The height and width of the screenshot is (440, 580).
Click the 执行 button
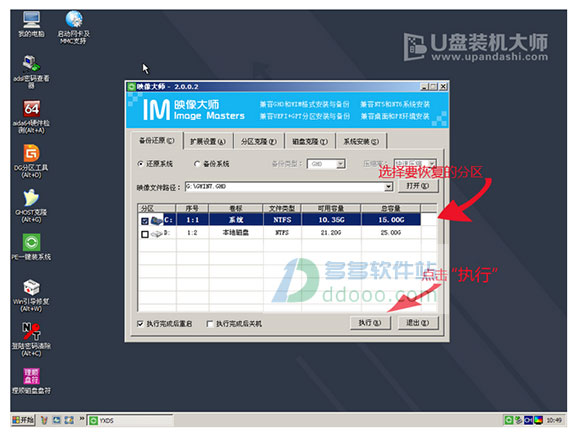pyautogui.click(x=370, y=323)
